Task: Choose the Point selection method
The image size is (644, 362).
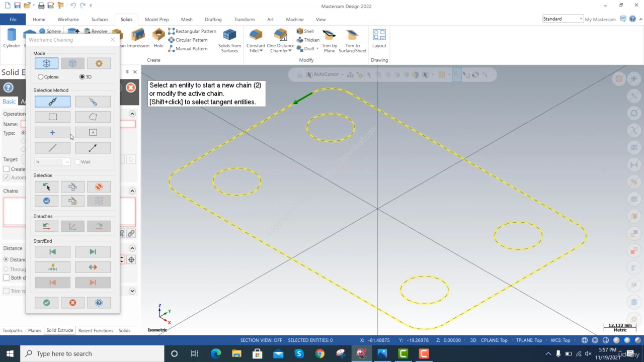Action: (x=52, y=132)
